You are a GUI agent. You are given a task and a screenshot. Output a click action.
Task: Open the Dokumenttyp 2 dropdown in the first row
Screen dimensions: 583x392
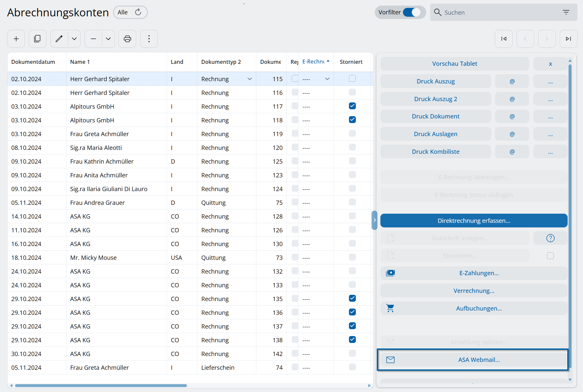click(250, 79)
